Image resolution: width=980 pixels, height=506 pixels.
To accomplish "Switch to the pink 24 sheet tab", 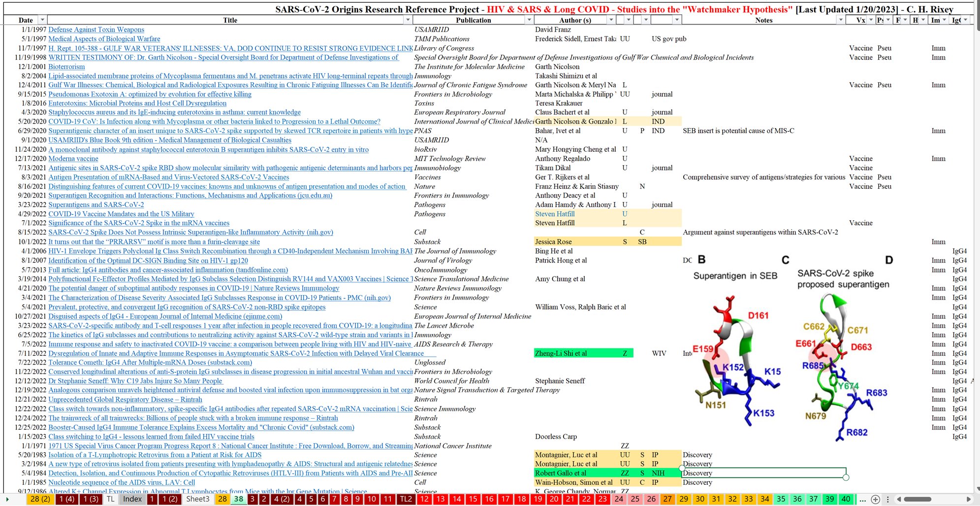I will (x=619, y=499).
